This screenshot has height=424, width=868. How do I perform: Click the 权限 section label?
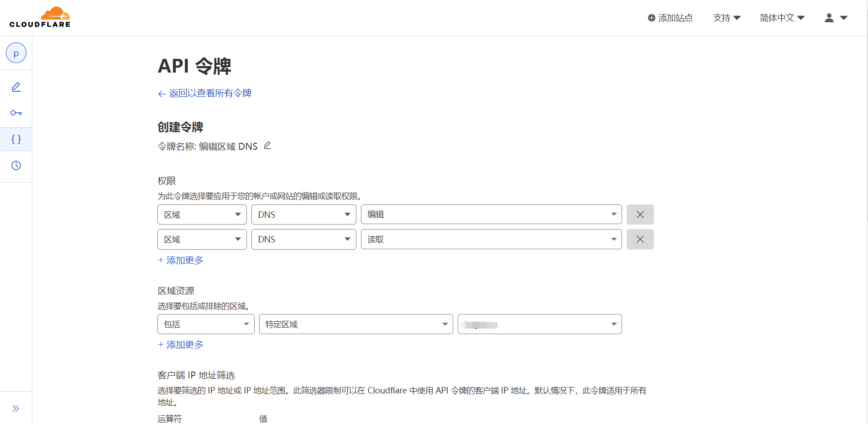point(167,181)
